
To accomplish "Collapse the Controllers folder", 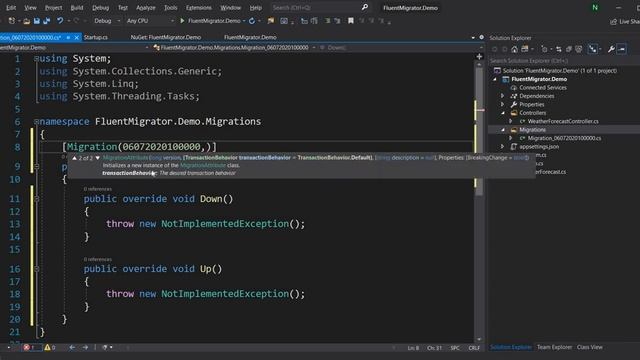I will click(502, 113).
